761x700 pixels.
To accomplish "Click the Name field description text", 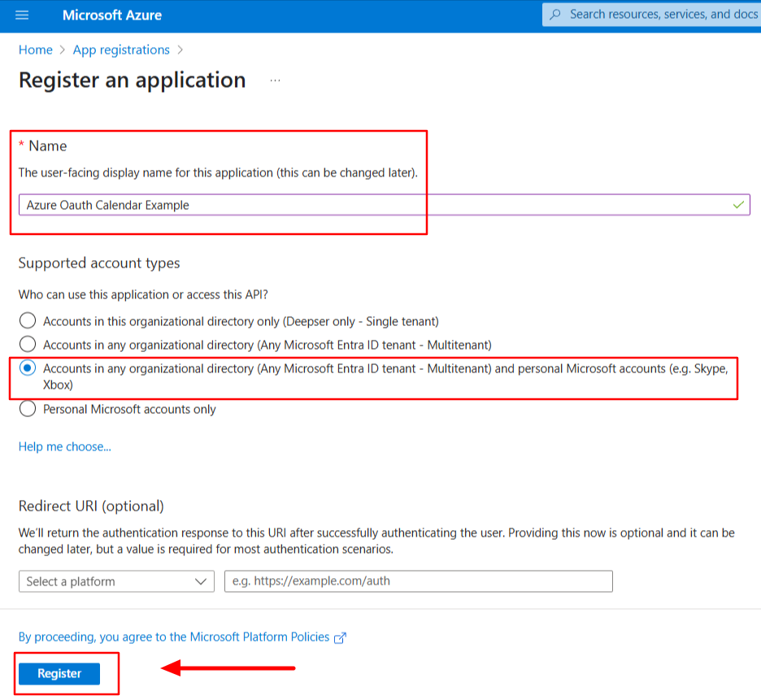I will (x=218, y=173).
